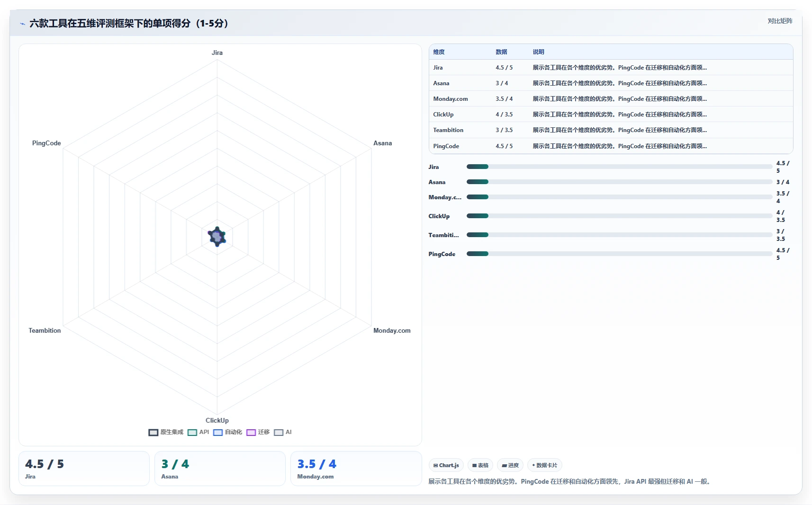Viewport: 812px width, 505px height.
Task: Open the Jira 4.5 / 5 stat card
Action: (84, 469)
